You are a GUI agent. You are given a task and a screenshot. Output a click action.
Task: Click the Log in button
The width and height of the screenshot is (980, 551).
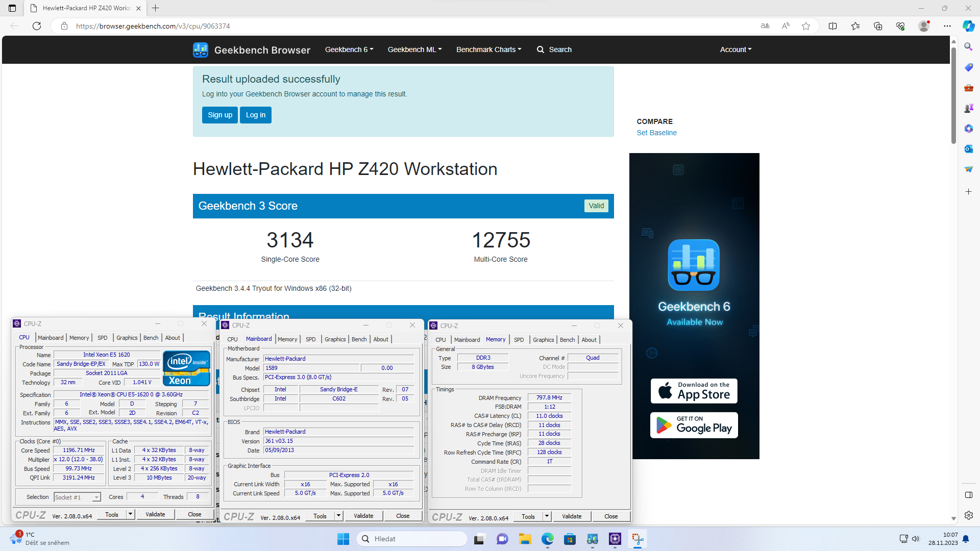pos(256,115)
